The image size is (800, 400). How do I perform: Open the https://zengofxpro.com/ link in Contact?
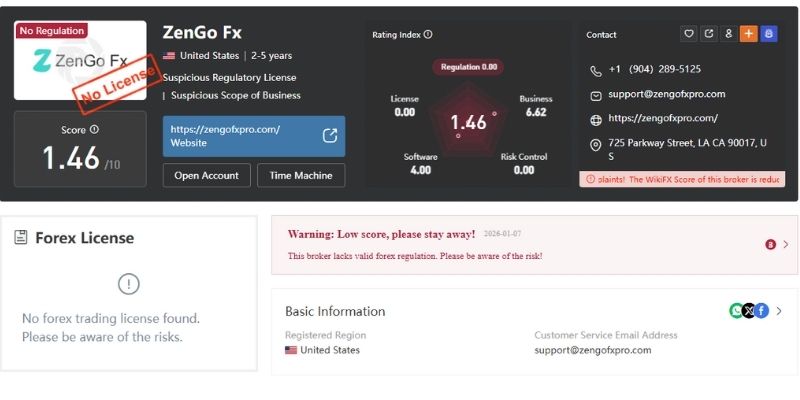[x=663, y=118]
